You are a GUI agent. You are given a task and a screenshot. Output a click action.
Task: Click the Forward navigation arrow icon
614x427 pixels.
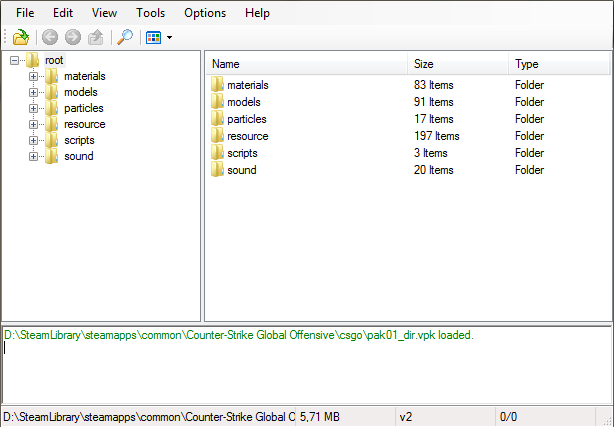(x=72, y=38)
